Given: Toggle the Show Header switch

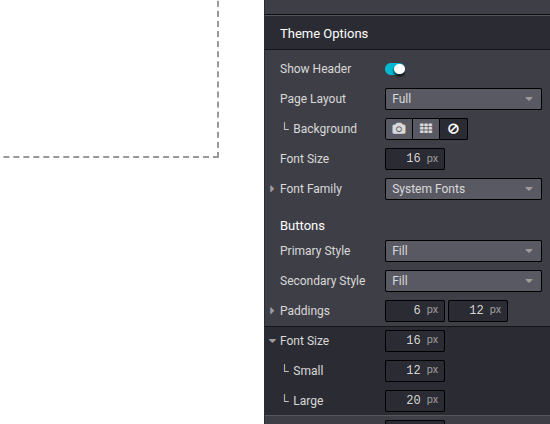Looking at the screenshot, I should tap(395, 69).
